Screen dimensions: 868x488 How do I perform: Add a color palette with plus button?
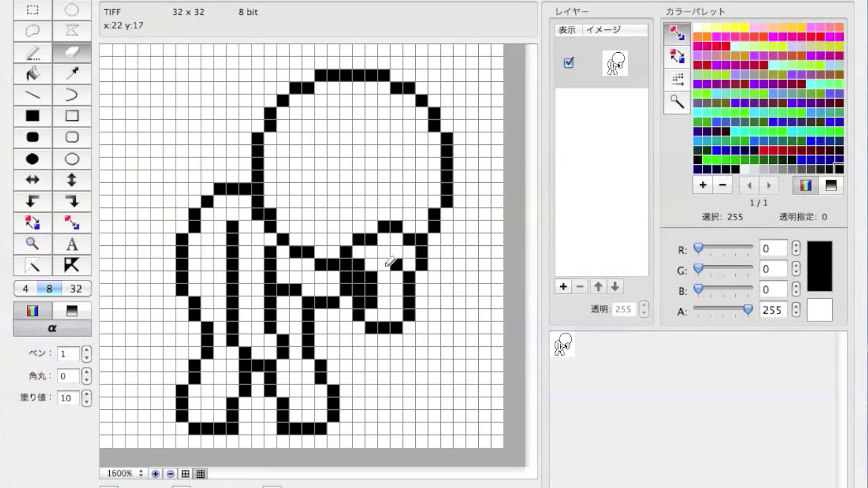pos(703,185)
